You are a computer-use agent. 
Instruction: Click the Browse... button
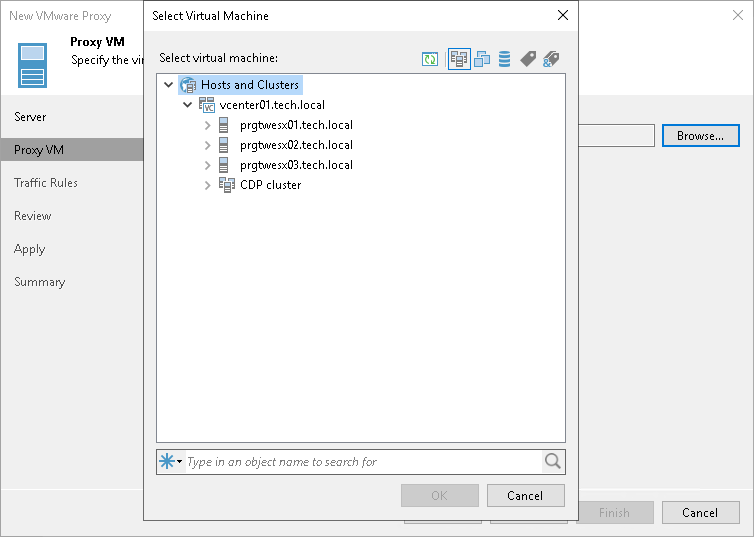[x=701, y=136]
